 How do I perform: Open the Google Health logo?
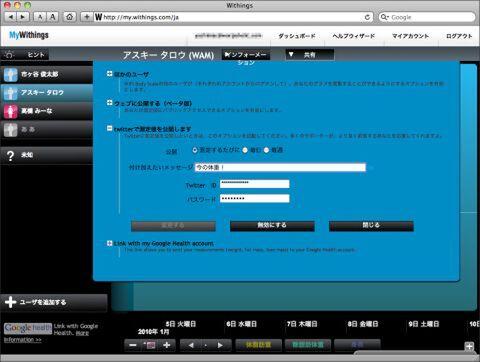(28, 328)
